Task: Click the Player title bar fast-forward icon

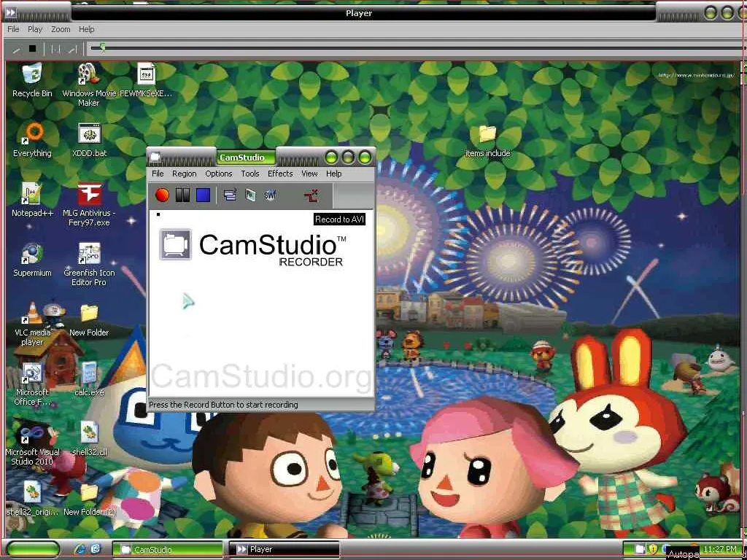Action: (x=10, y=13)
